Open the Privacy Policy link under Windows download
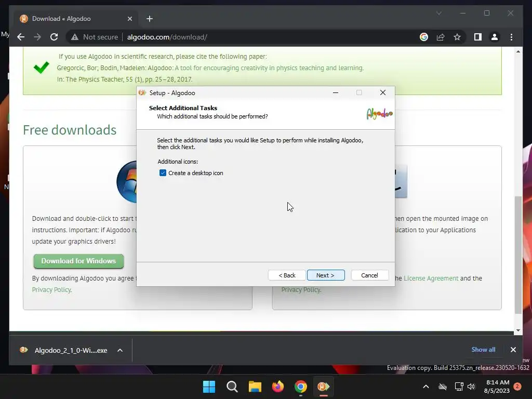Viewport: 532px width, 399px height. tap(51, 290)
